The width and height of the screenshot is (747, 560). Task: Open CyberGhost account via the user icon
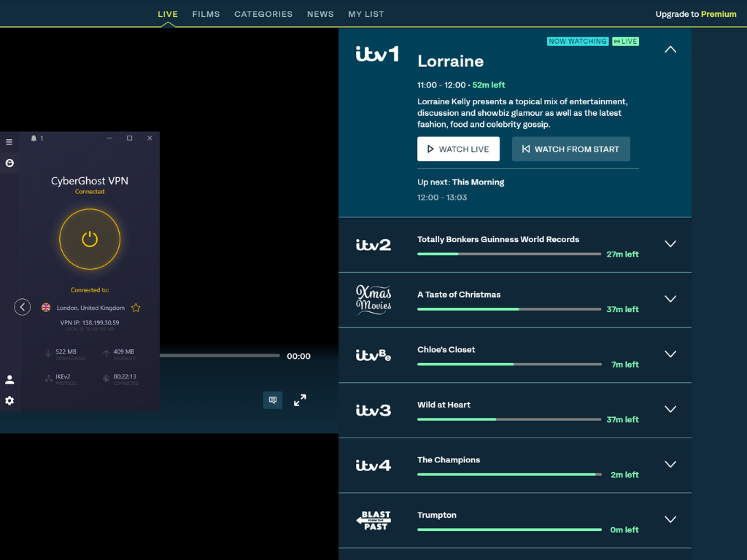(9, 378)
